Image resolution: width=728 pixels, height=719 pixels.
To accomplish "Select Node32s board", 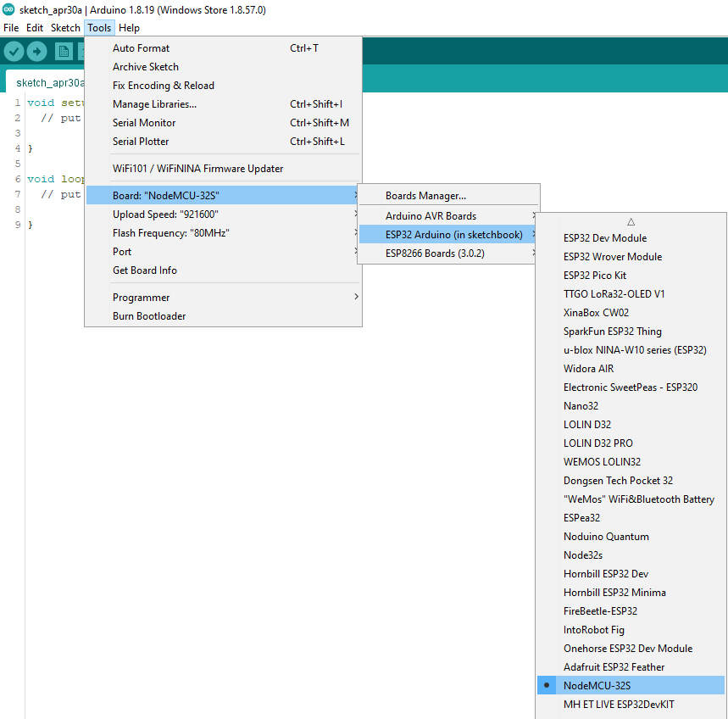I will click(631, 555).
